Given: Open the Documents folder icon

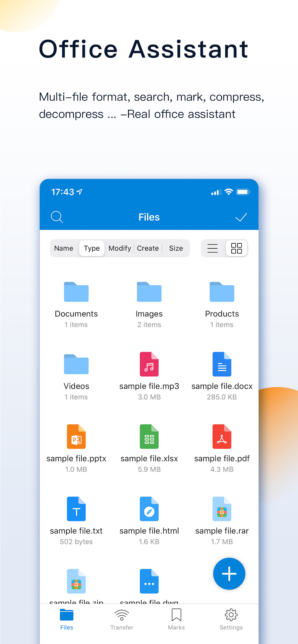Looking at the screenshot, I should (76, 292).
